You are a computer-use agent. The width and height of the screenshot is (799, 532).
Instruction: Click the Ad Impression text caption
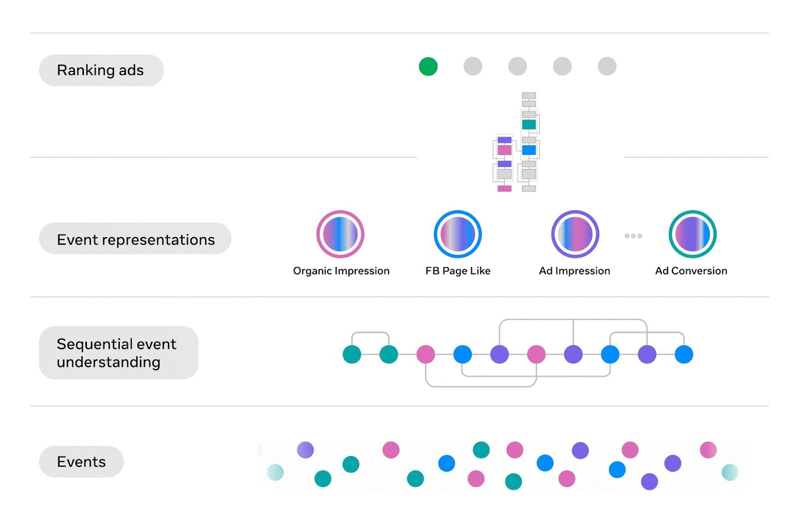coord(574,271)
